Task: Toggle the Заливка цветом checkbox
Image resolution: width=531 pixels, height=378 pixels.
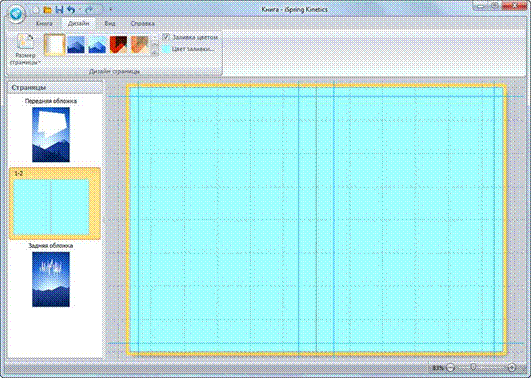Action: click(166, 37)
